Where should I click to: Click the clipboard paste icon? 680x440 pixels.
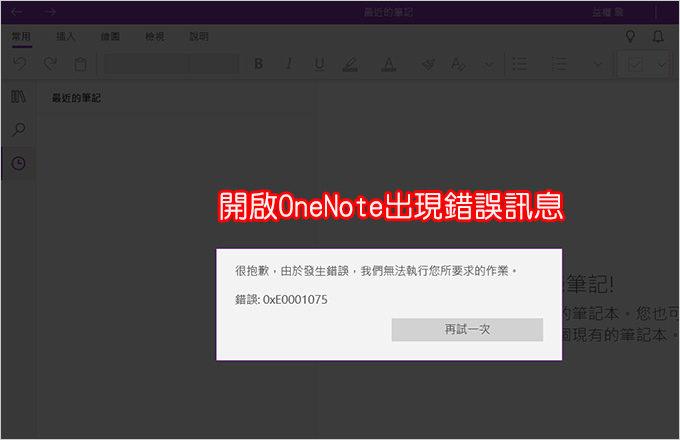pyautogui.click(x=80, y=64)
